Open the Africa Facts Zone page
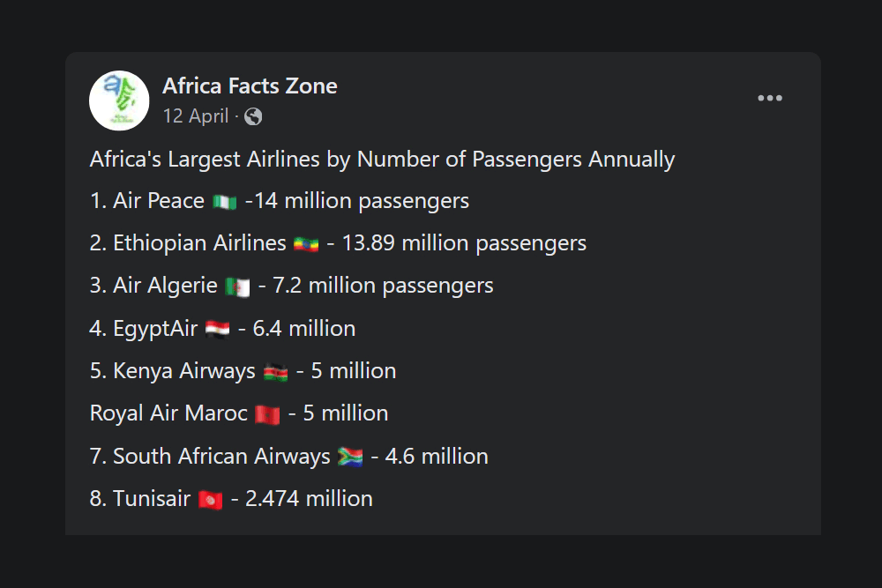Image resolution: width=882 pixels, height=588 pixels. point(250,86)
